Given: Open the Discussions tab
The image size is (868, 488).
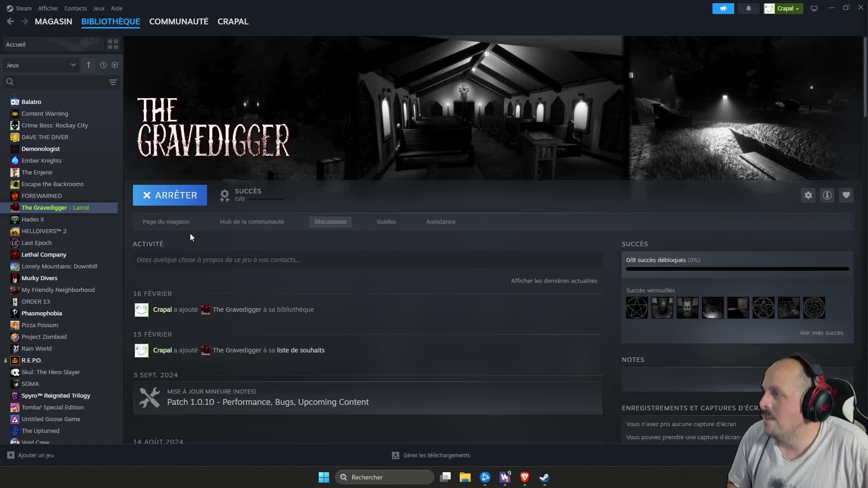Looking at the screenshot, I should click(x=330, y=221).
